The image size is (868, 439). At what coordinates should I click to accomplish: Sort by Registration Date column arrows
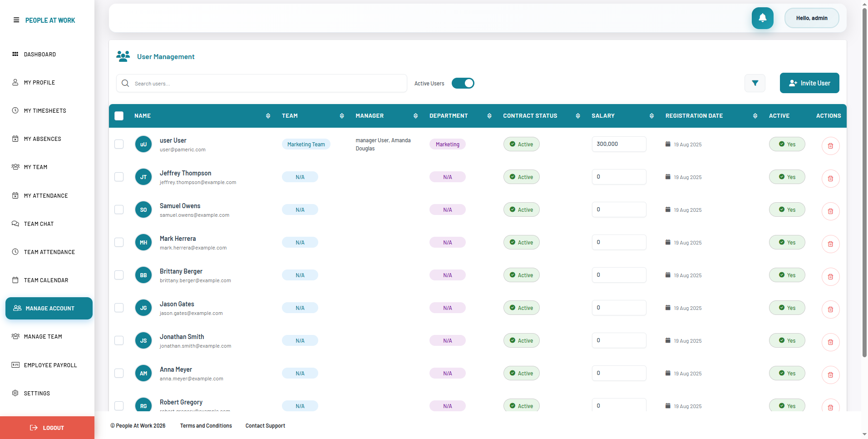pyautogui.click(x=755, y=116)
